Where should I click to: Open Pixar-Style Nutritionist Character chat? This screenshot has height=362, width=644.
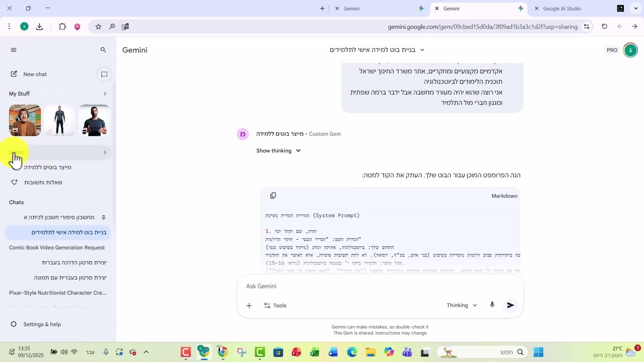click(57, 293)
